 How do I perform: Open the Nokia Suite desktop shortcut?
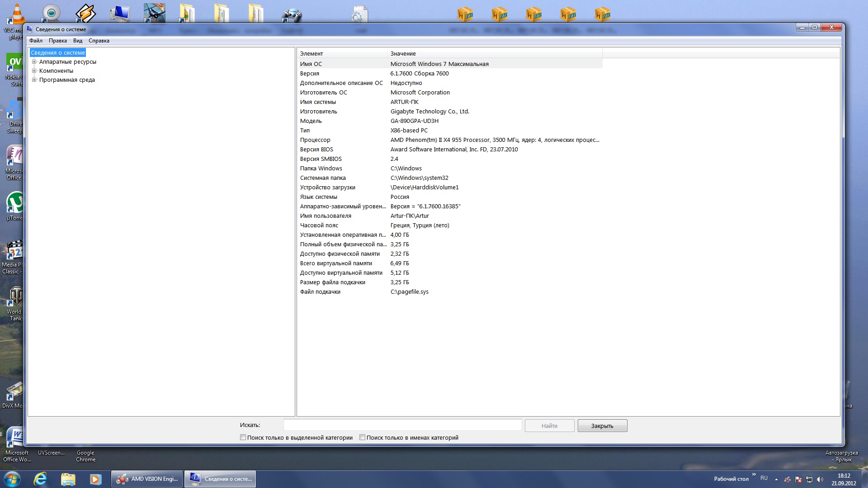tap(14, 69)
